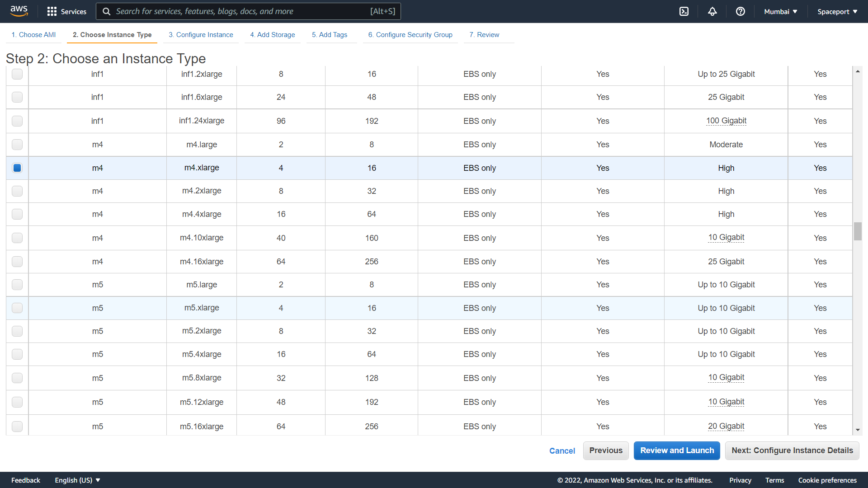Click Moderate in the m4.large row
The height and width of the screenshot is (488, 868).
pos(726,145)
